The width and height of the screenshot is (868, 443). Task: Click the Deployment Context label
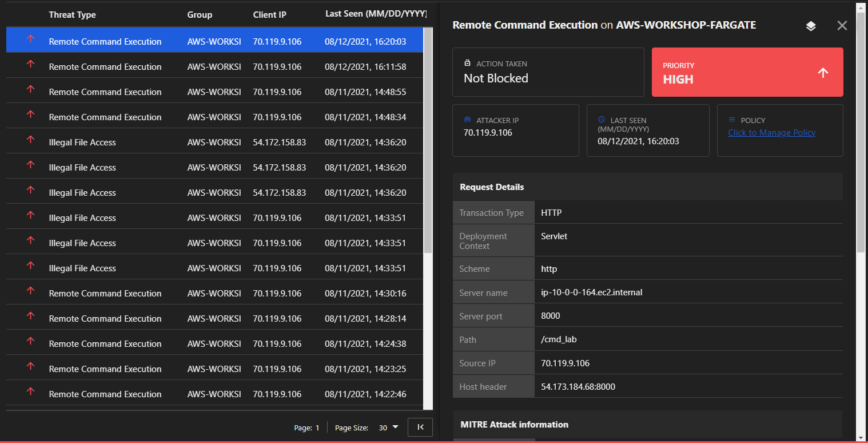click(483, 241)
